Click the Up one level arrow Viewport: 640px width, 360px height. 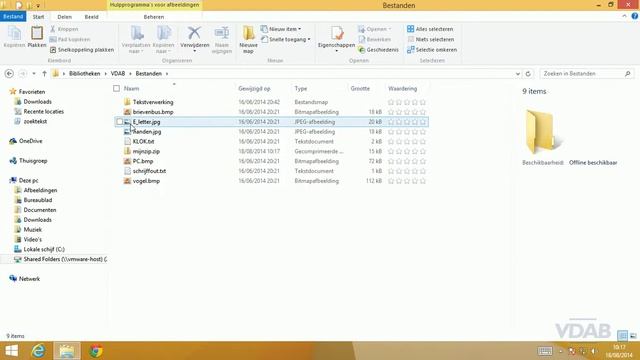(x=44, y=73)
